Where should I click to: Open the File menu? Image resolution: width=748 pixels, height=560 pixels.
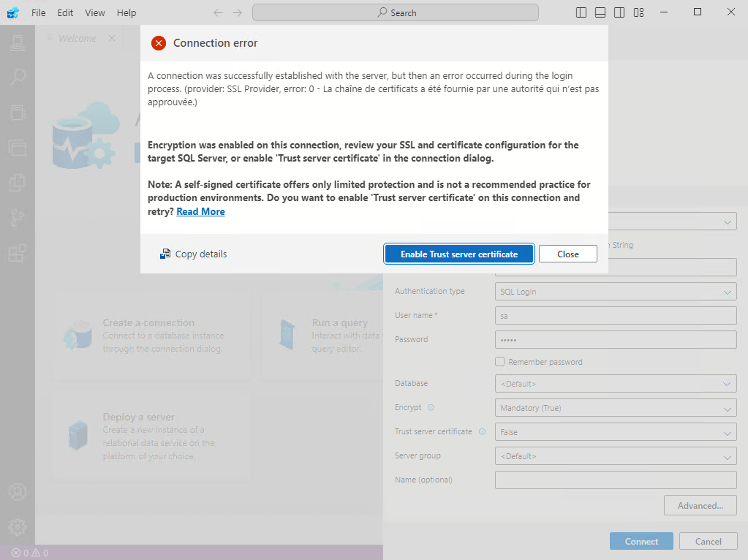point(39,12)
